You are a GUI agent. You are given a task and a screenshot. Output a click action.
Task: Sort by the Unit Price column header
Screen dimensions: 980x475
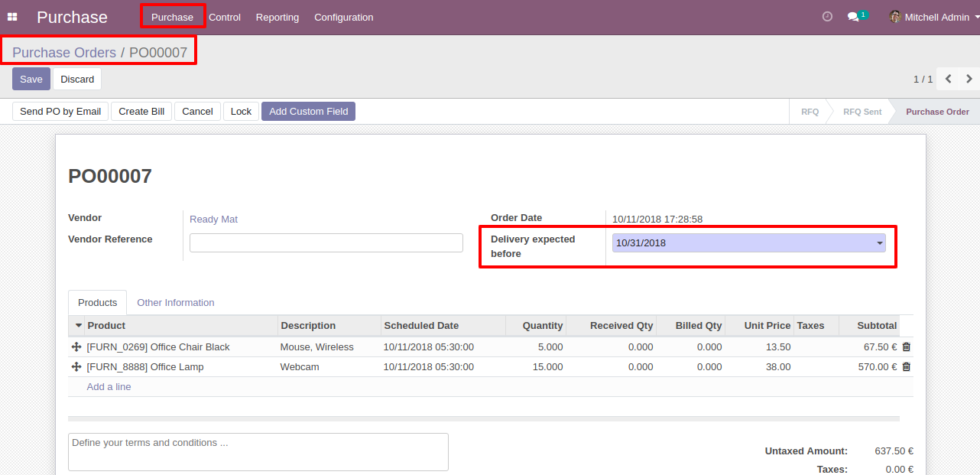[760, 326]
